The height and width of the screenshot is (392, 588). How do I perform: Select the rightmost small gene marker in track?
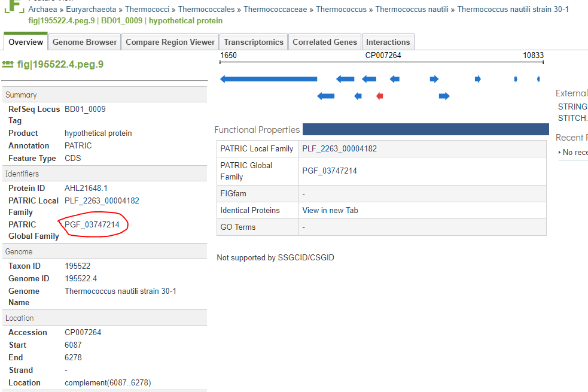tap(538, 79)
